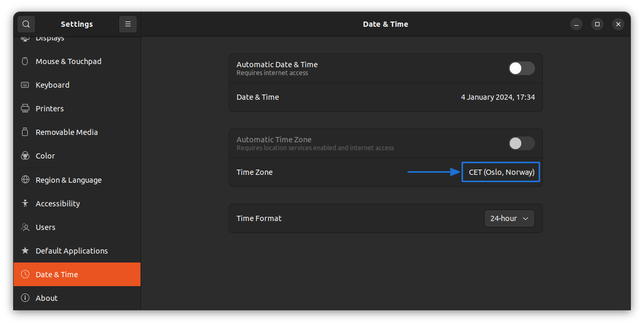Click the Accessibility icon
Viewport: 644px width, 325px height.
pos(25,203)
